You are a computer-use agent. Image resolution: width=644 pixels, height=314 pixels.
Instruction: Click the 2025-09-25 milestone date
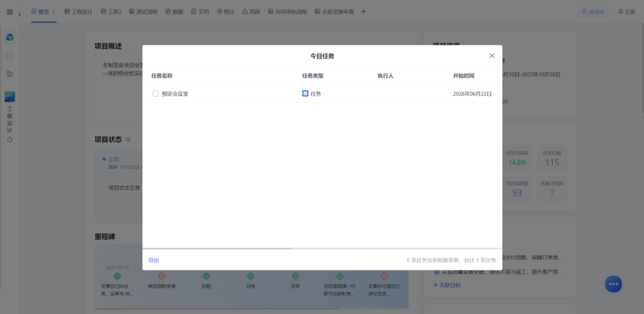pyautogui.click(x=117, y=267)
